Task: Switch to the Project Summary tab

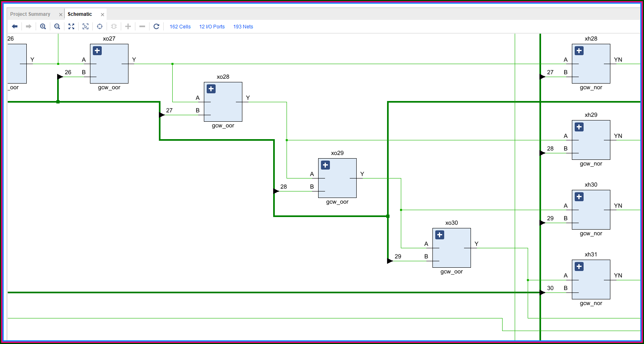Action: pos(30,14)
